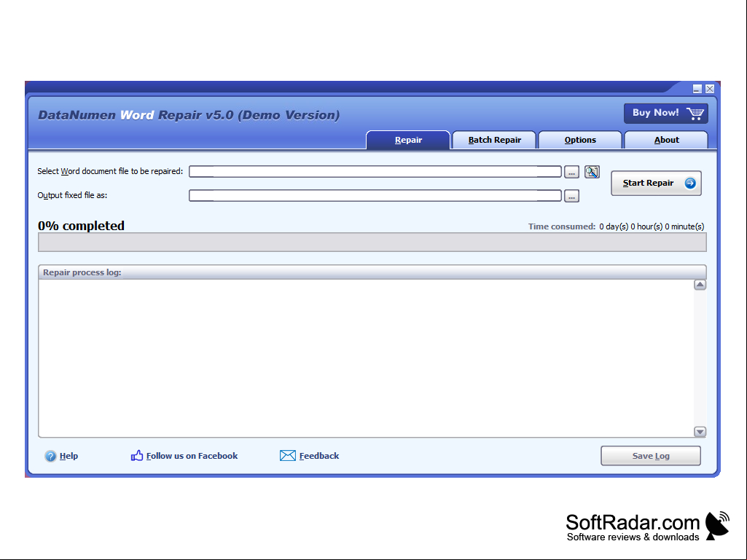Image resolution: width=747 pixels, height=560 pixels.
Task: Click the 'Output fixed file as:' label
Action: [x=72, y=195]
